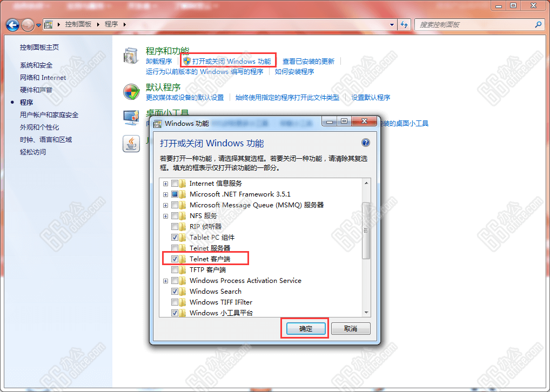The width and height of the screenshot is (550, 392).
Task: Click the shield icon before 打开或关闭 Windows 功能
Action: tap(187, 61)
